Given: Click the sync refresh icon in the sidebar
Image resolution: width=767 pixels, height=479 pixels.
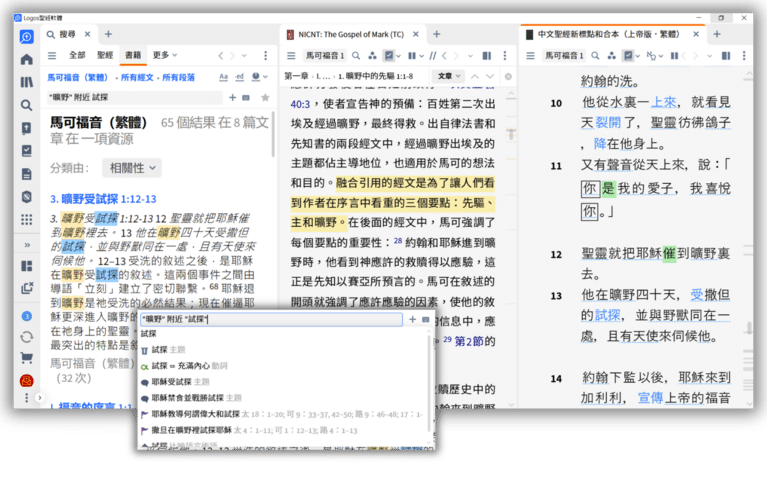Looking at the screenshot, I should (x=26, y=337).
